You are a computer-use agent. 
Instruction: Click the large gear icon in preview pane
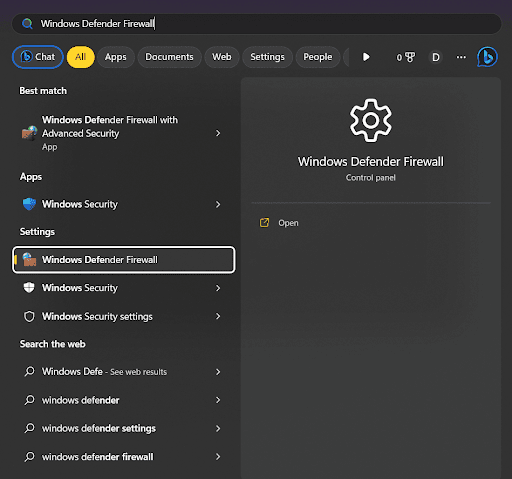371,120
